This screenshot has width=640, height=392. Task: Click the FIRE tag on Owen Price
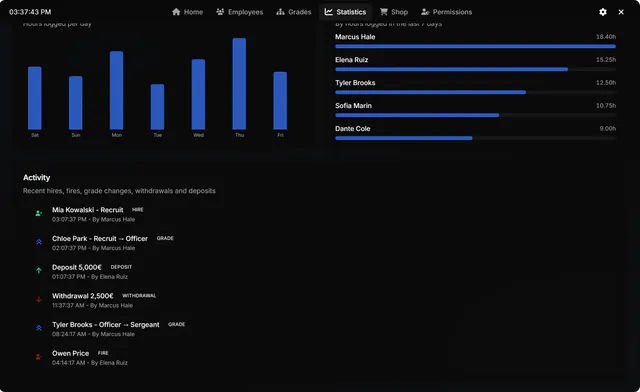[103, 353]
